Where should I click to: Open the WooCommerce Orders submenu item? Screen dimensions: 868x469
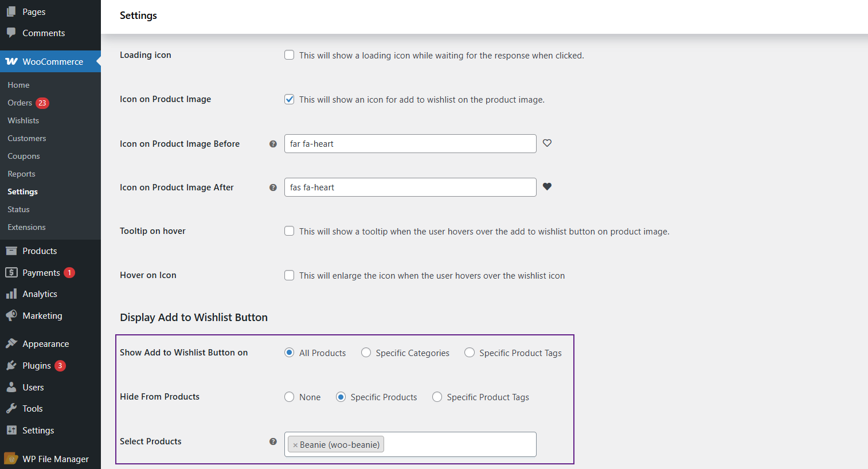pos(19,103)
